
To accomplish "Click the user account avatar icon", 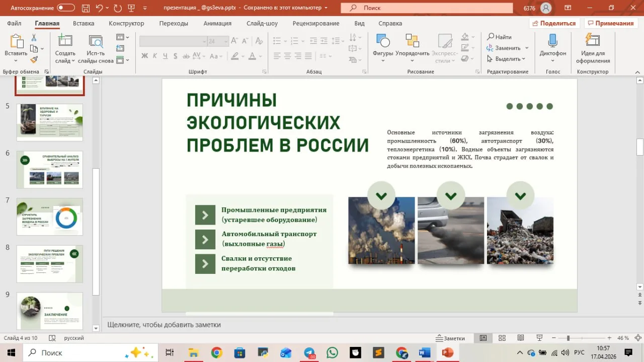I will [546, 8].
